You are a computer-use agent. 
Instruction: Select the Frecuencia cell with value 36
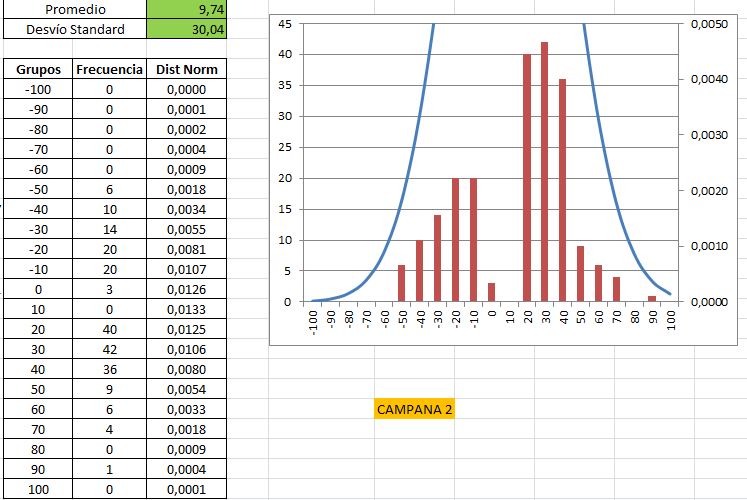coord(109,370)
